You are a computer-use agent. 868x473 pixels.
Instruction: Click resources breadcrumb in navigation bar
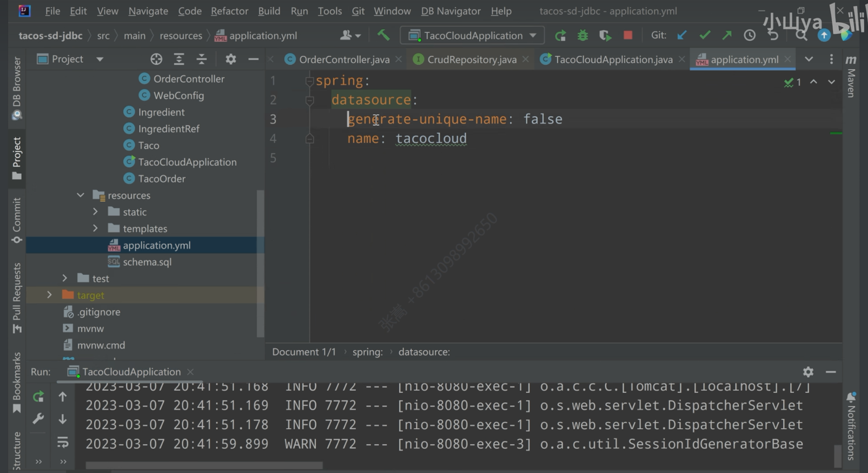pos(181,36)
